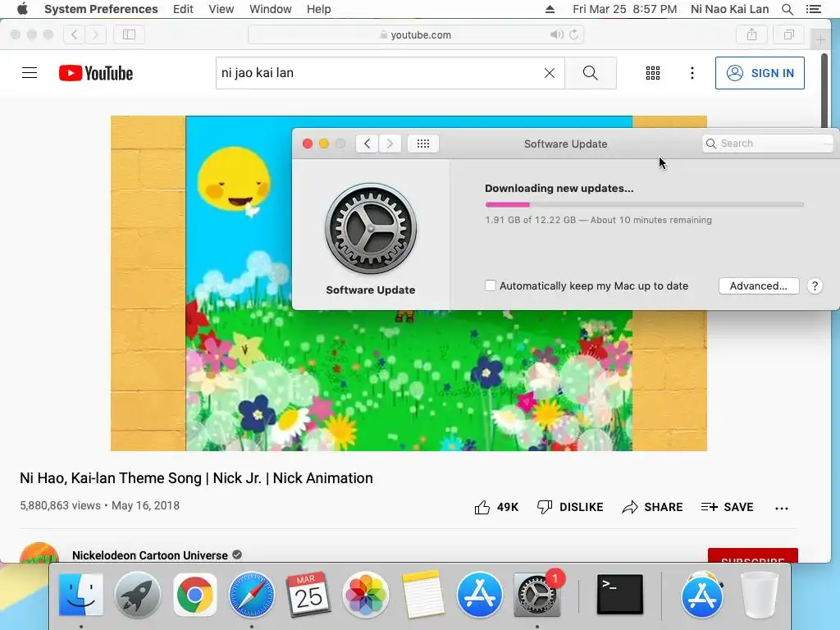Reload the youtube.com page
This screenshot has width=840, height=630.
[x=573, y=34]
